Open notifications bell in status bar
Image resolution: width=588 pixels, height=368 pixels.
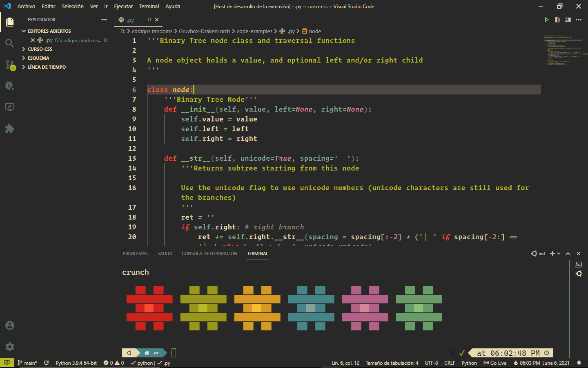coord(579,363)
